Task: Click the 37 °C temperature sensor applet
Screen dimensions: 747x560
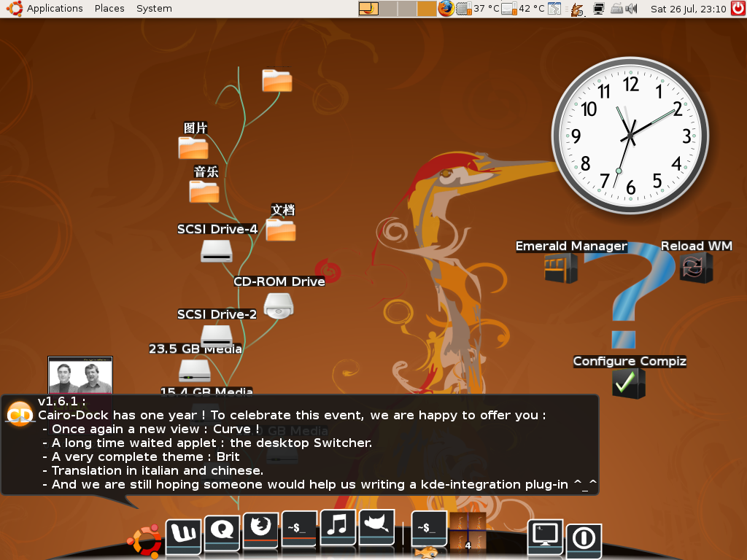Action: 478,9
